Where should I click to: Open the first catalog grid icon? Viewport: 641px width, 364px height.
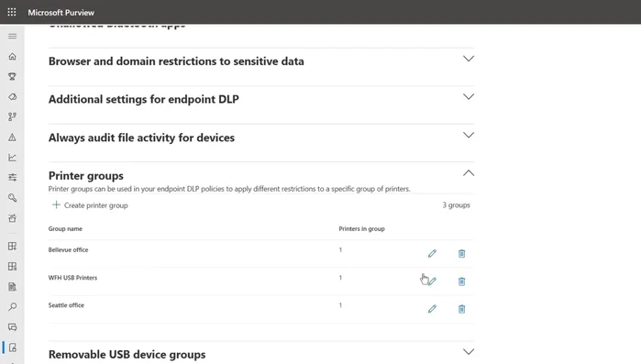point(12,247)
